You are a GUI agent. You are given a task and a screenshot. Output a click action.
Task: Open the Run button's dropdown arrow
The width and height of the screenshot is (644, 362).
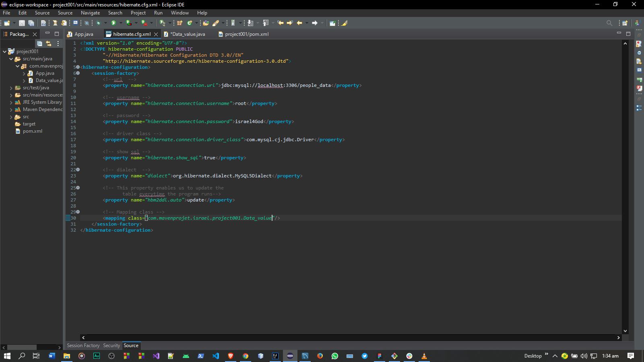pyautogui.click(x=120, y=23)
